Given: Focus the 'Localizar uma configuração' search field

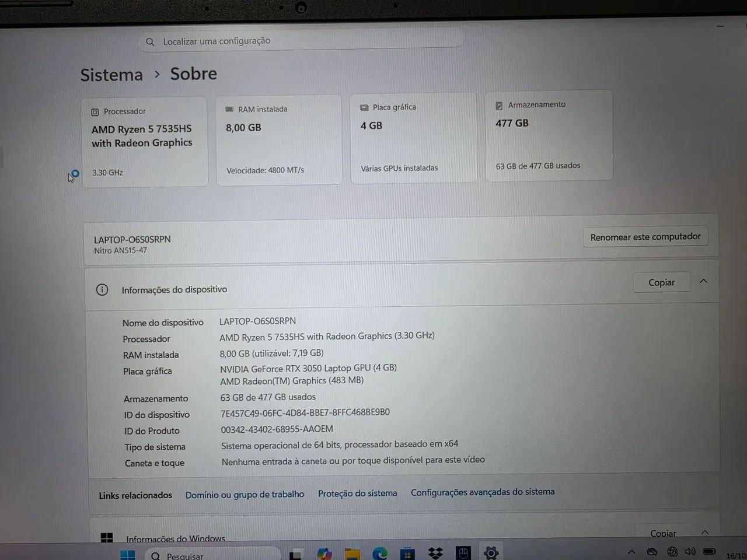Looking at the screenshot, I should [301, 41].
